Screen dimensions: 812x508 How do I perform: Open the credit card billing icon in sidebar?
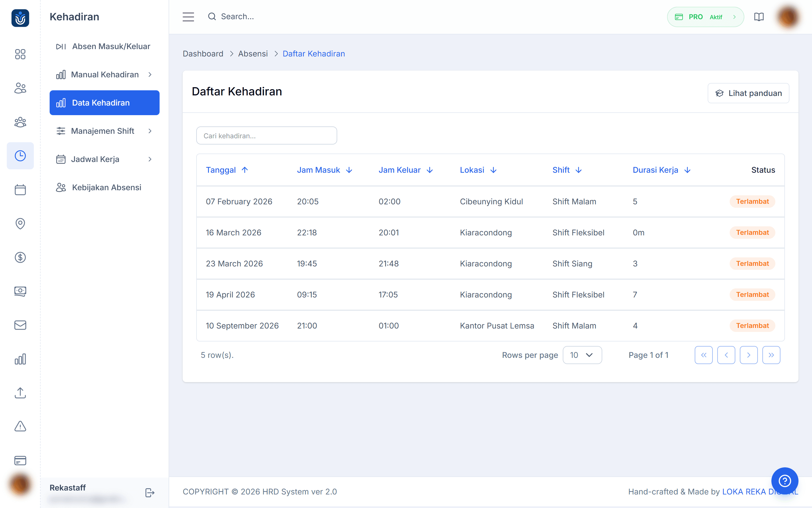20,460
